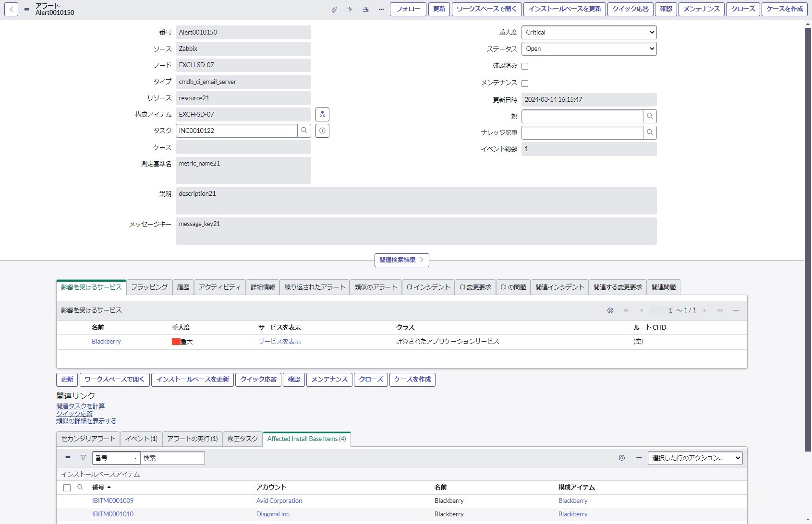Screen dimensions: 812x524
Task: Search task lookup magnifier beside INC0010122
Action: tap(304, 131)
